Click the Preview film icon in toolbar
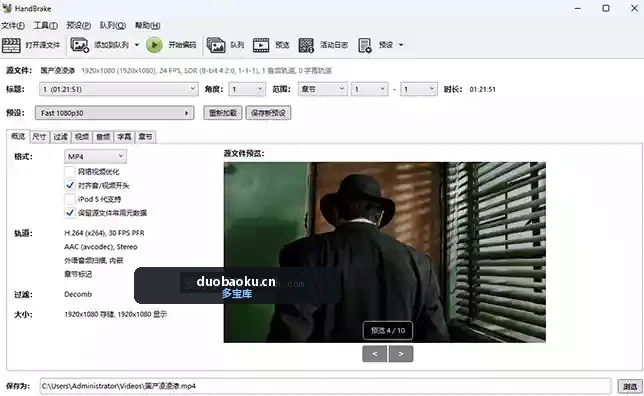The width and height of the screenshot is (644, 396). 261,45
